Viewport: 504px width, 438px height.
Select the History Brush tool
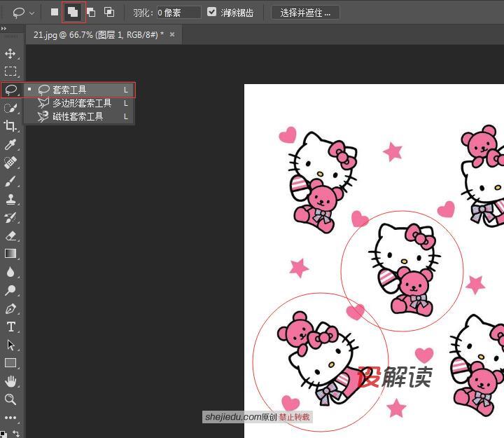(10, 217)
